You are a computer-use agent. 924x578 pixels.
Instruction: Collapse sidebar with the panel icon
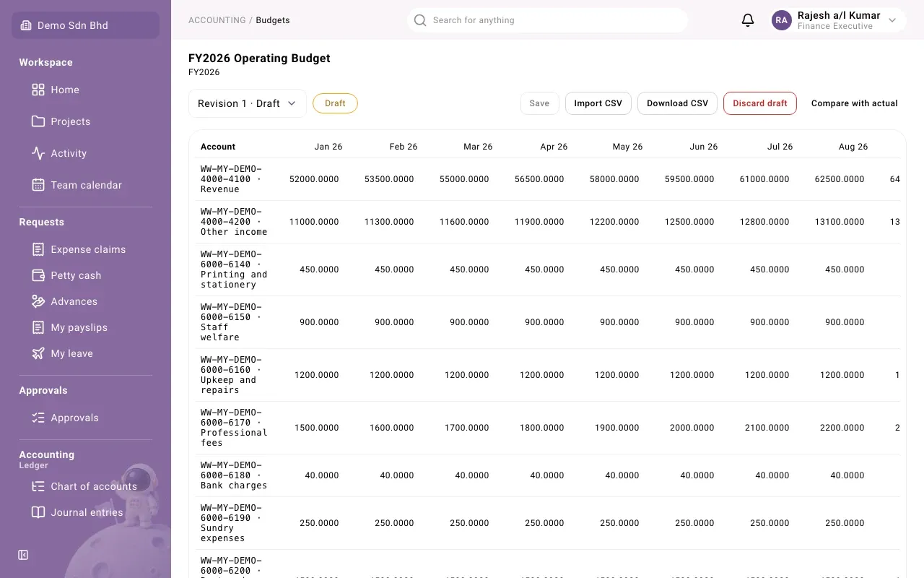pos(23,555)
